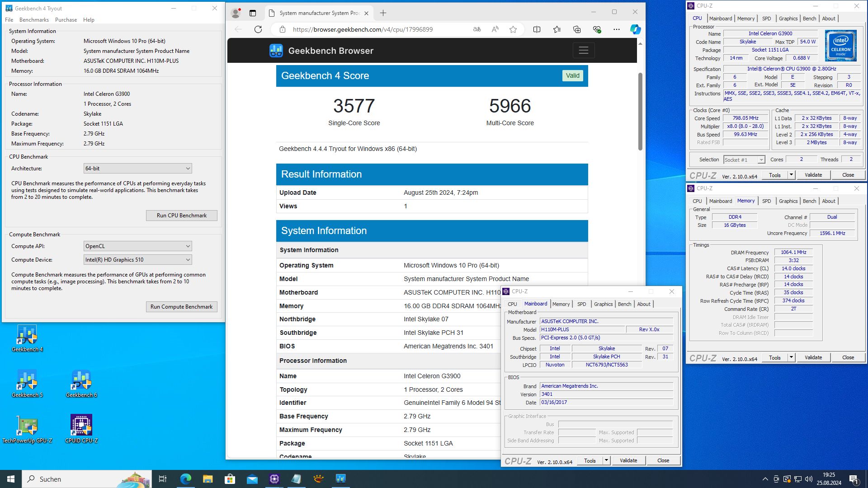
Task: Click the browser page vertical scrollbar
Action: pos(640,112)
